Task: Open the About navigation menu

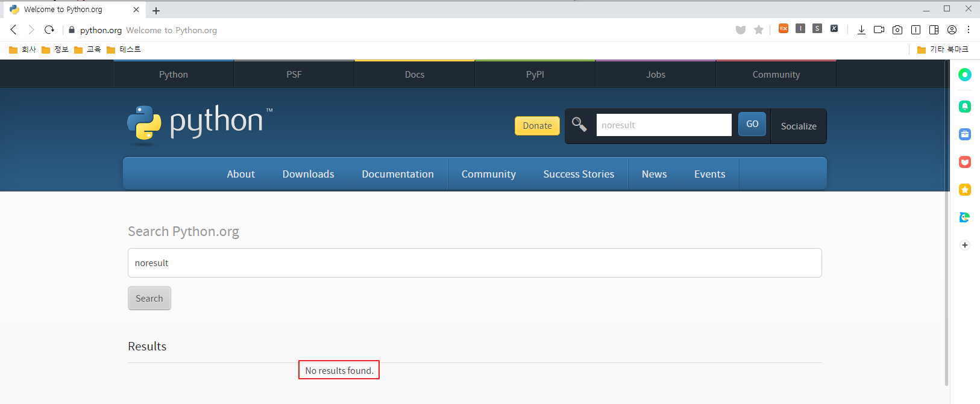Action: point(240,174)
